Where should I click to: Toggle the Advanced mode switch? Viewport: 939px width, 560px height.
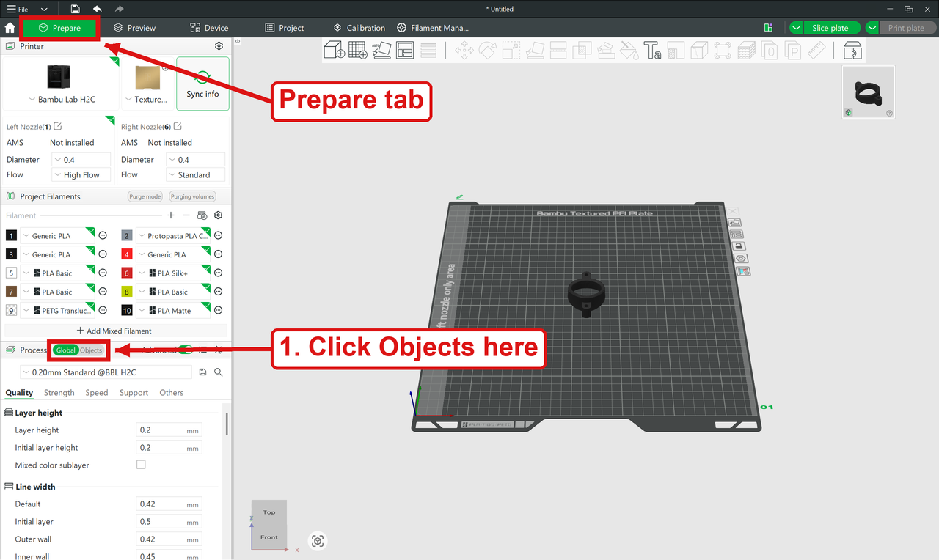[x=186, y=350]
